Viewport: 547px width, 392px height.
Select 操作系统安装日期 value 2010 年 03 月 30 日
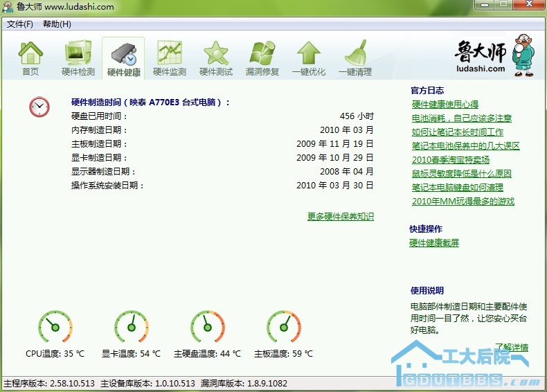(335, 186)
